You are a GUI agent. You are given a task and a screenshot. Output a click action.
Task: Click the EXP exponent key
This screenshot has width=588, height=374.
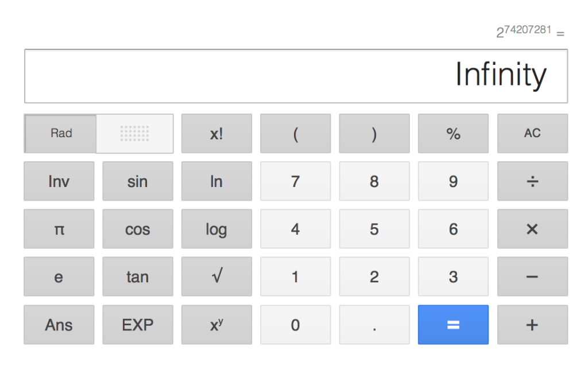pos(138,325)
